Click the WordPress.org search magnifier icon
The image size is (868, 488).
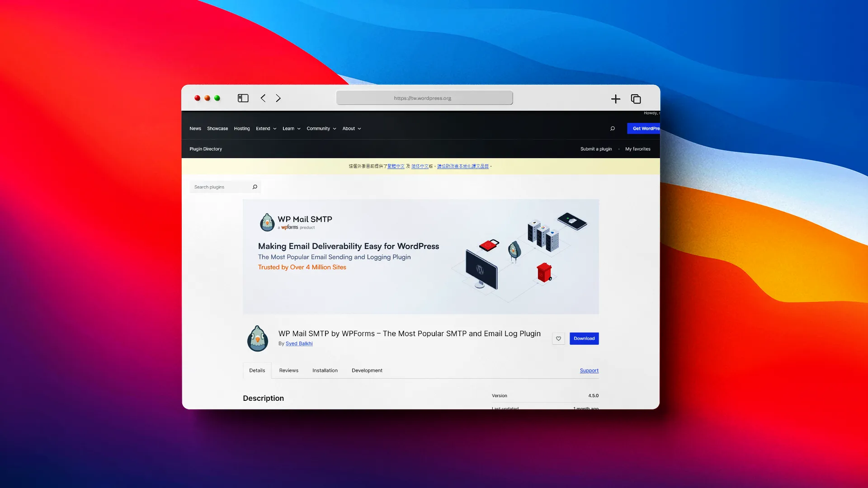(x=613, y=129)
